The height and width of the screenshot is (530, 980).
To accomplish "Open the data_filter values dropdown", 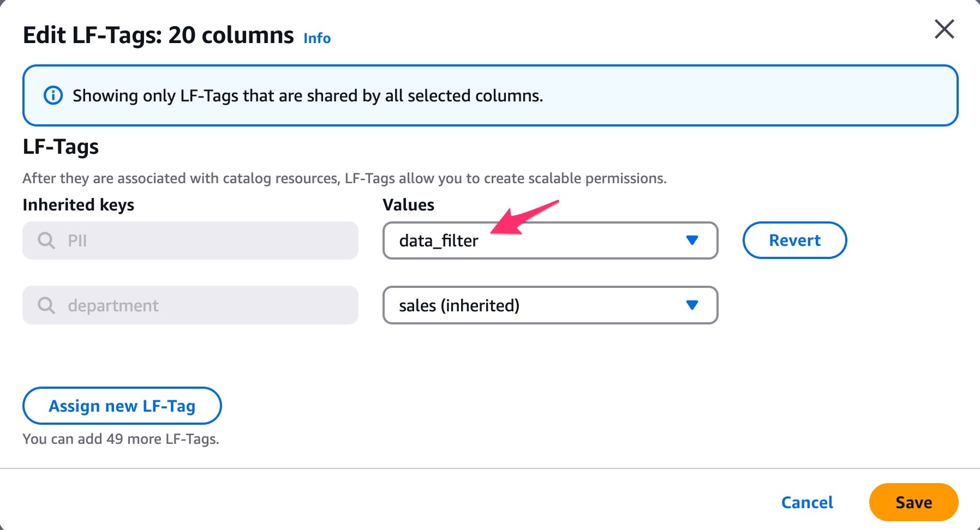I will pos(551,240).
